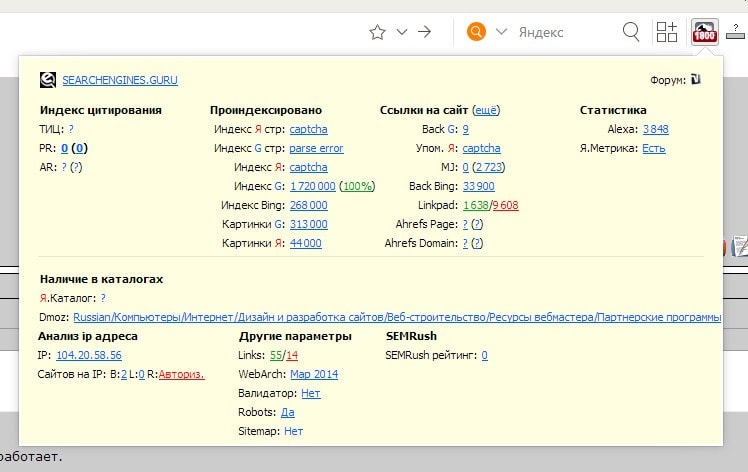Click the orange search engine icon

pos(476,32)
